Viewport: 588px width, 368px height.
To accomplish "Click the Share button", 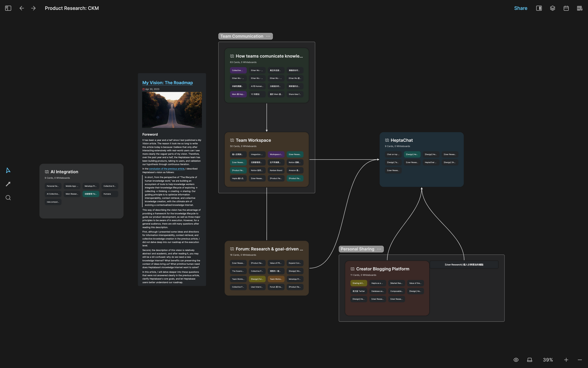I will [x=520, y=8].
